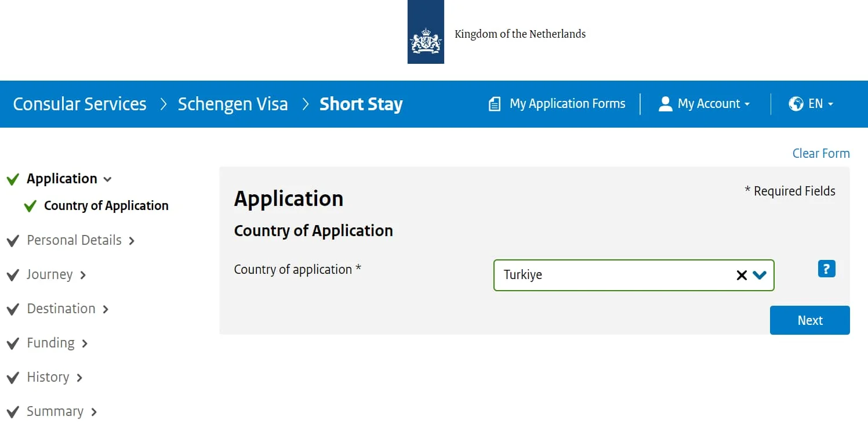This screenshot has height=438, width=868.
Task: Click the My Account person icon
Action: point(664,103)
